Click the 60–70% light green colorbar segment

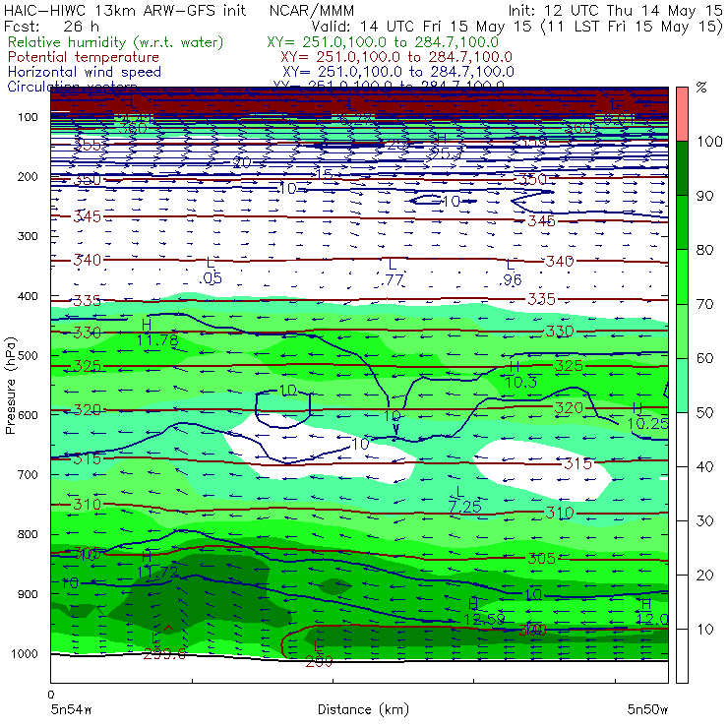pos(682,331)
